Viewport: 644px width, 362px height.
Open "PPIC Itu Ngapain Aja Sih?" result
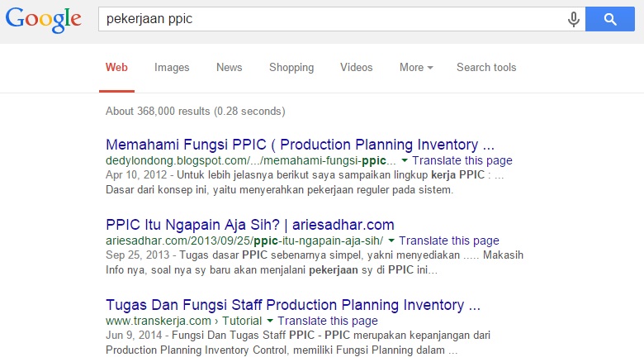coord(250,224)
